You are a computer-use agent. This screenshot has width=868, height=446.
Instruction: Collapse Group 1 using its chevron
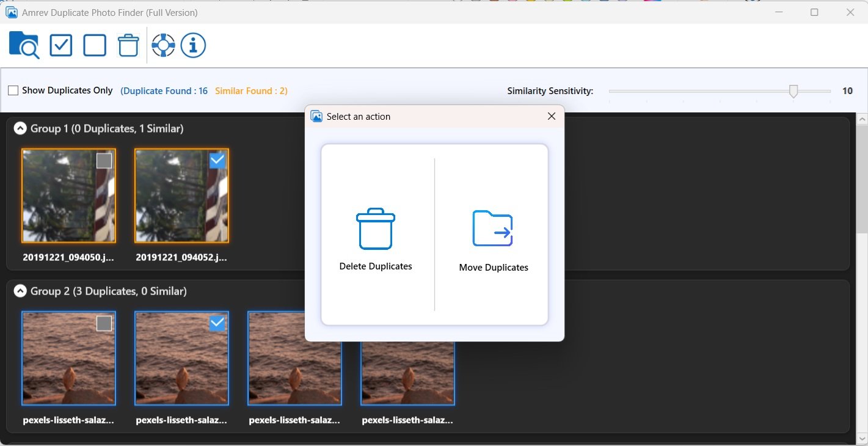(x=20, y=128)
